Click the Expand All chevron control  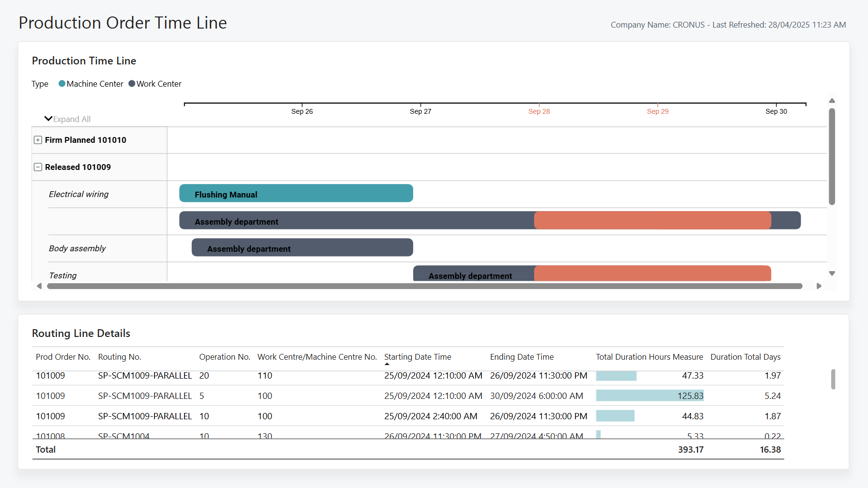pos(48,118)
